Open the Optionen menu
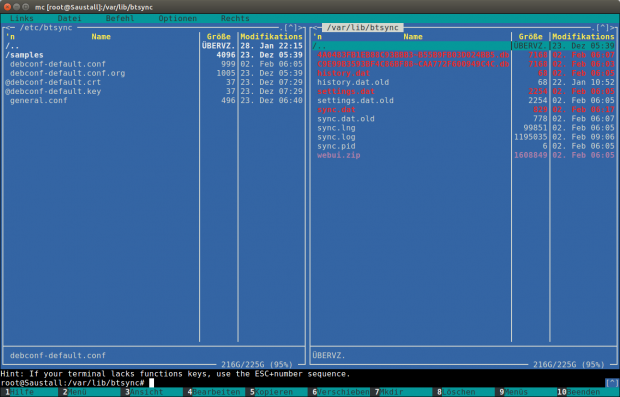The image size is (620, 397). [x=178, y=19]
